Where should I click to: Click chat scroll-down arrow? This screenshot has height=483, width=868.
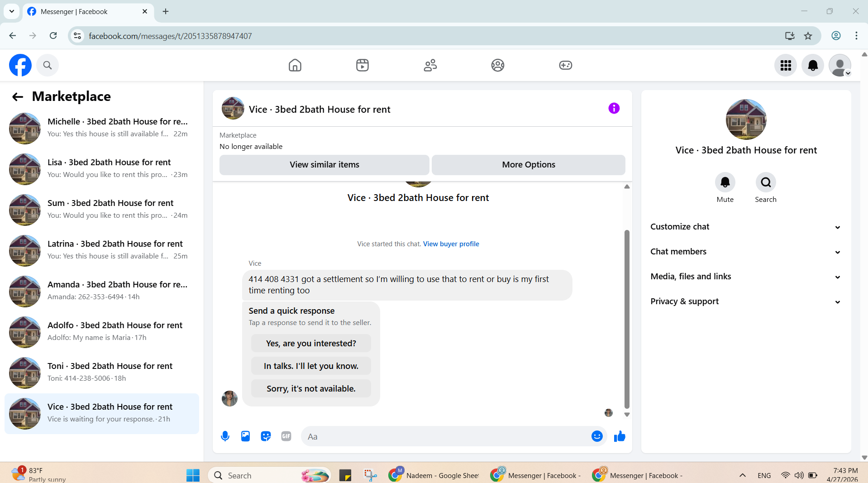(627, 415)
